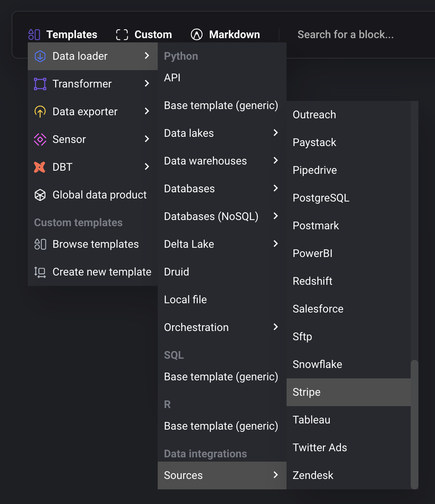Select the PowerBI source
The height and width of the screenshot is (504, 435).
(x=349, y=254)
